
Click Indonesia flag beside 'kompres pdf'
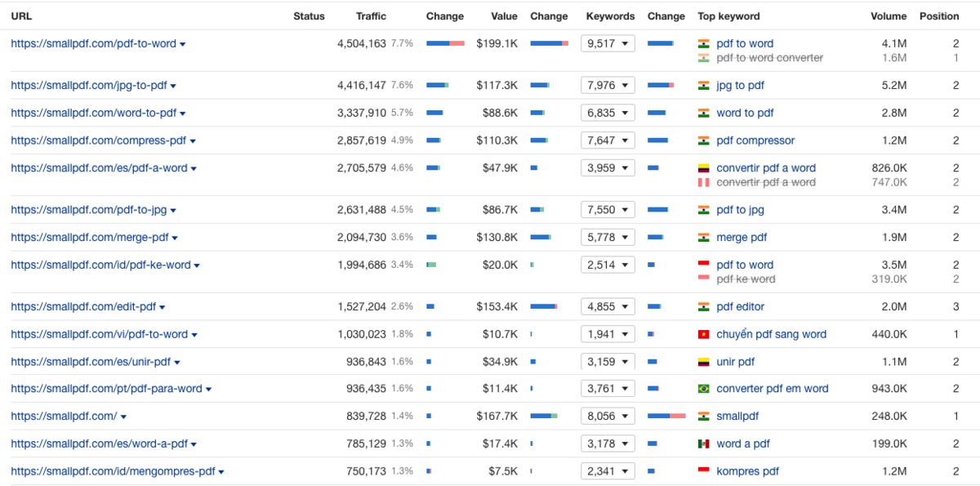click(703, 472)
